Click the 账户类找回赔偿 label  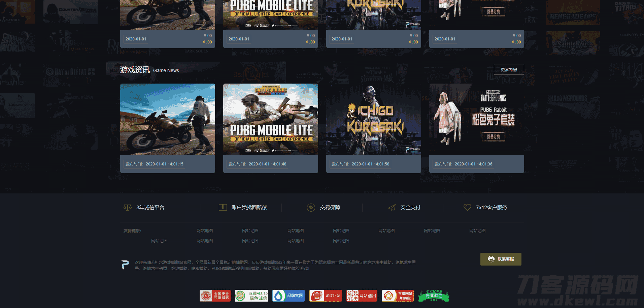[x=249, y=208]
